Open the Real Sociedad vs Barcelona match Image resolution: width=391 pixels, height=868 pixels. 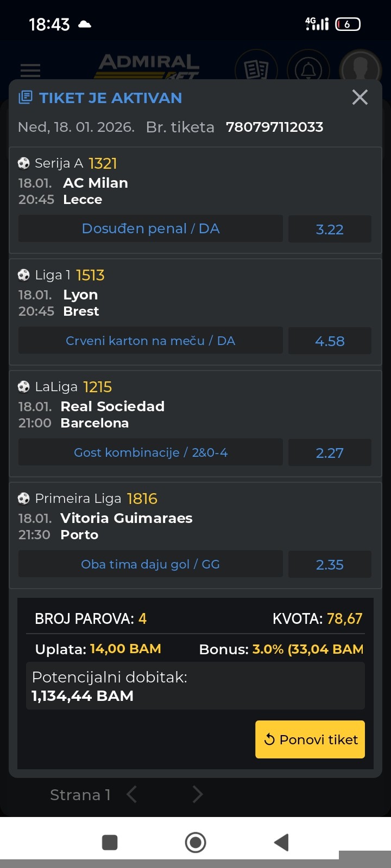tap(112, 414)
